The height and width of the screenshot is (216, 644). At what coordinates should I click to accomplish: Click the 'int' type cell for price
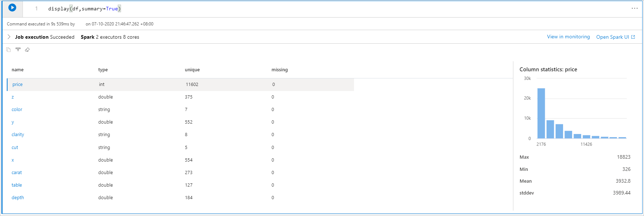102,85
